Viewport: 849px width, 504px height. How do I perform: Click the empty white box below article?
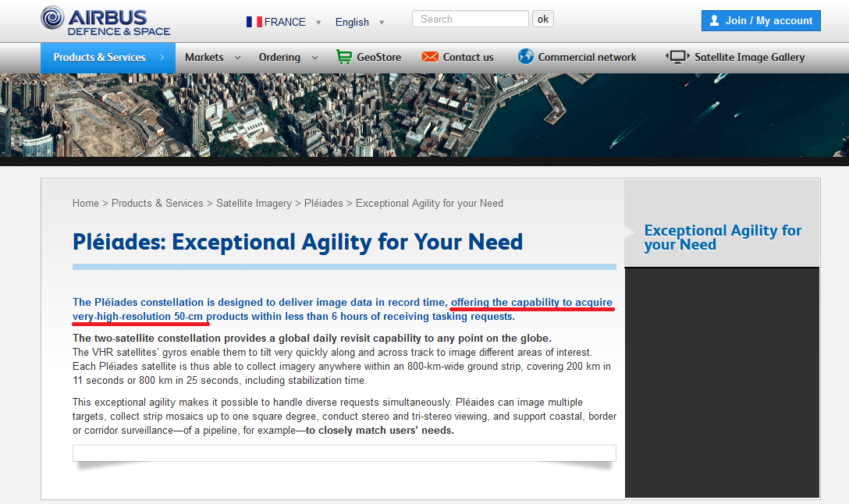click(x=344, y=453)
